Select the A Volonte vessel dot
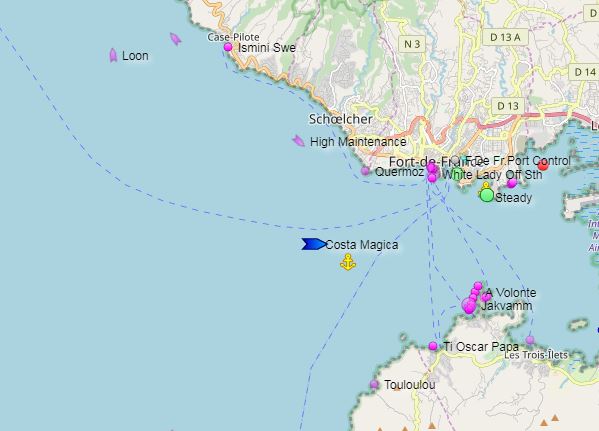 tap(486, 297)
